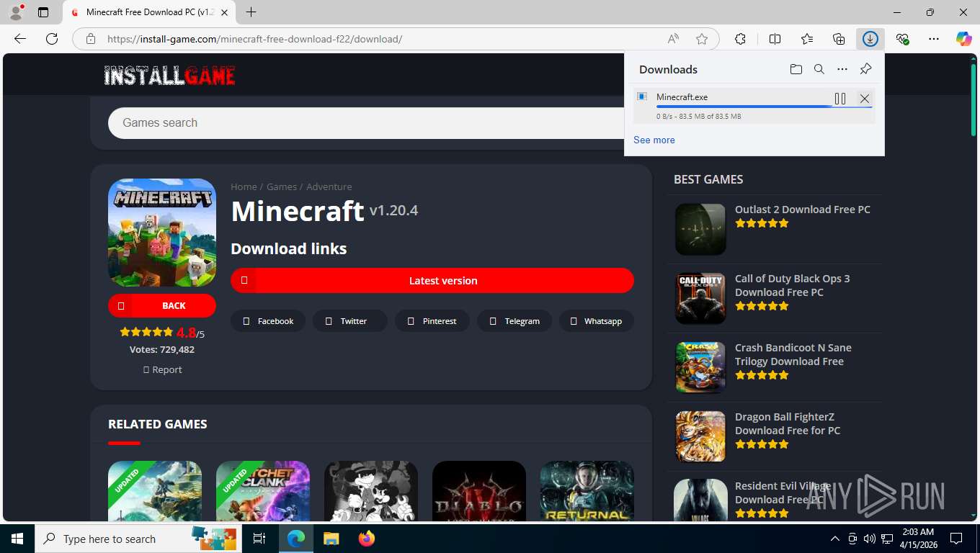
Task: Click the InstallGame logo
Action: click(169, 76)
